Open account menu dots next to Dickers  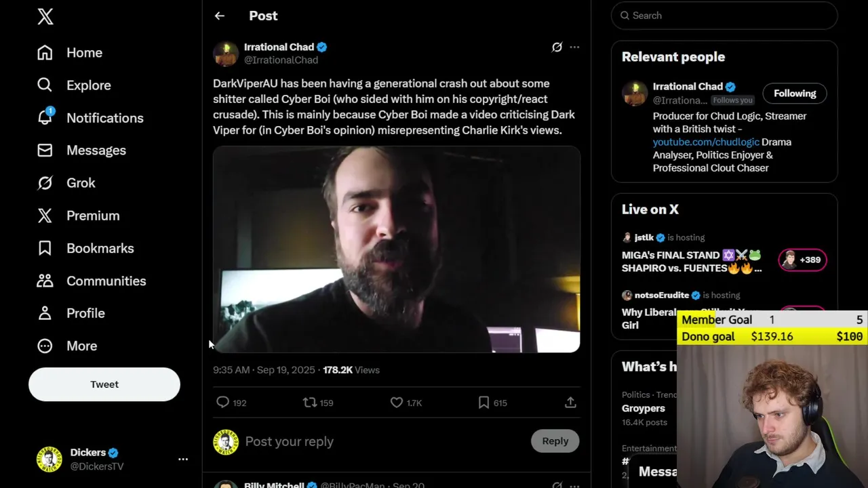(183, 459)
